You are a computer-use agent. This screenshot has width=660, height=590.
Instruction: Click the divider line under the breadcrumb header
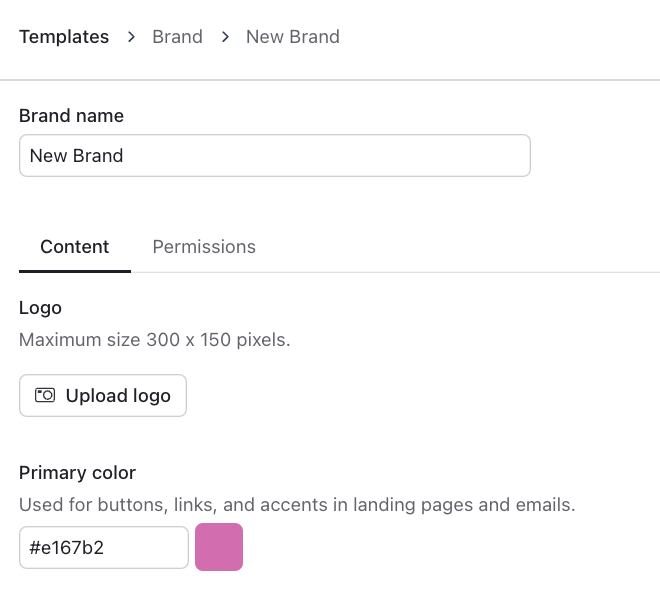pos(330,79)
